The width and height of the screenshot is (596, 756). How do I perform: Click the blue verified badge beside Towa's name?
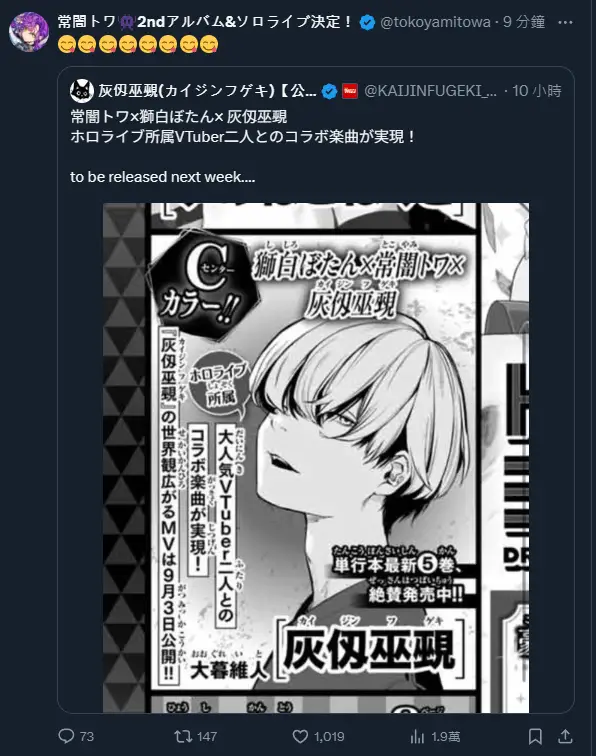(367, 22)
